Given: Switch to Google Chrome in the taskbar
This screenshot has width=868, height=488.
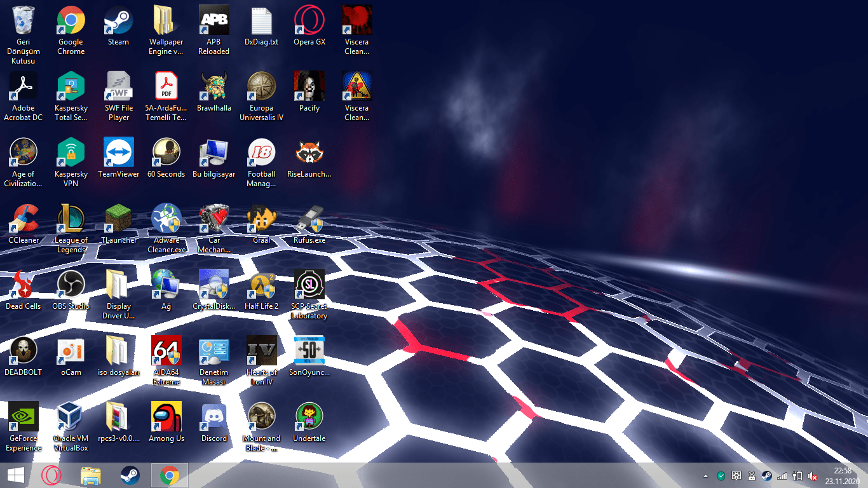Looking at the screenshot, I should coord(169,475).
